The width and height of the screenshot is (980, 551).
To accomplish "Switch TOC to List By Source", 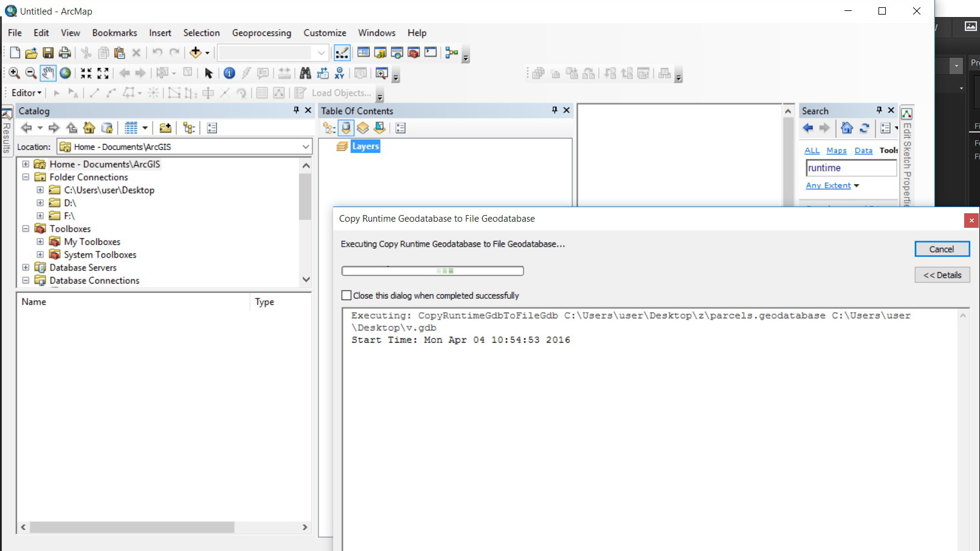I will point(346,128).
